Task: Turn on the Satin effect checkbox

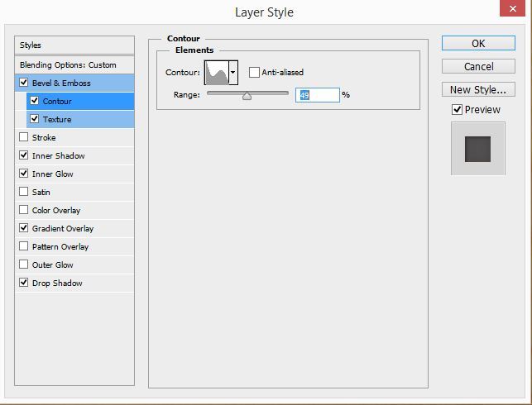Action: click(x=23, y=192)
